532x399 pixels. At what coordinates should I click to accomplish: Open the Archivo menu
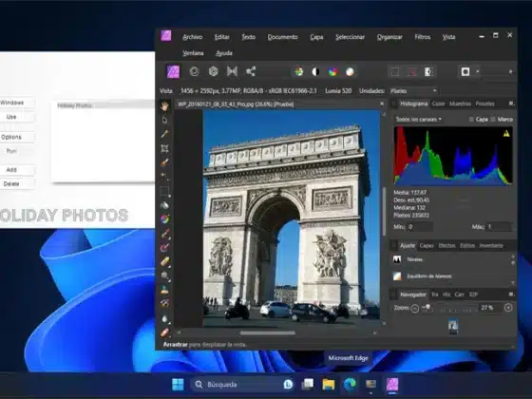point(192,37)
